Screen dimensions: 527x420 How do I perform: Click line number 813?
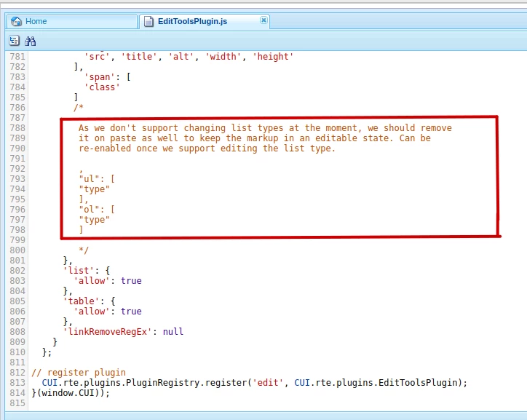point(17,383)
